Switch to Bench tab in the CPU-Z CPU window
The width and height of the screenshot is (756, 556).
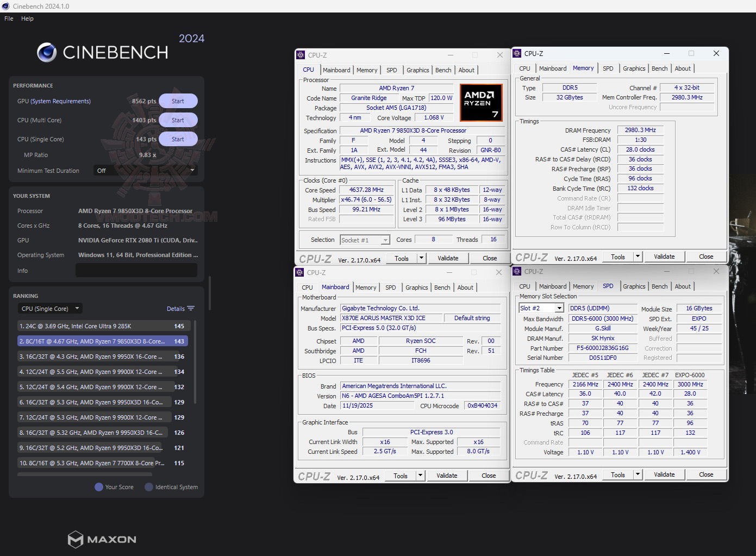pos(443,70)
